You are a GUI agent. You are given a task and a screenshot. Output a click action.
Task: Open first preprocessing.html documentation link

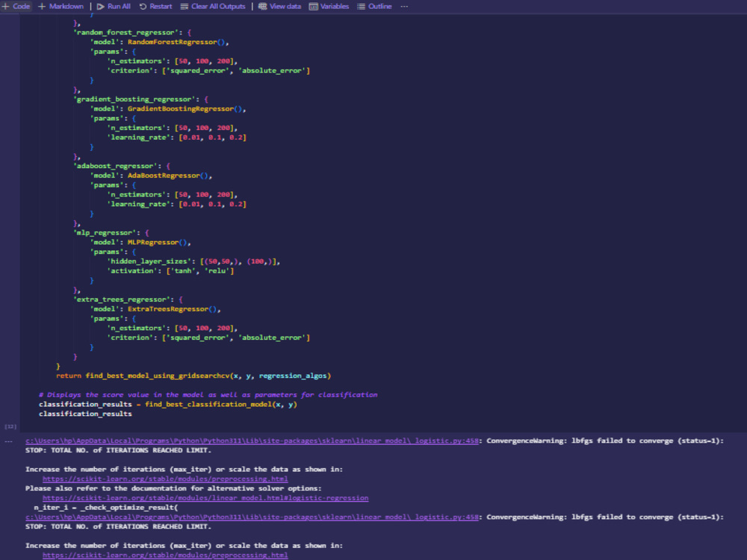pos(165,479)
